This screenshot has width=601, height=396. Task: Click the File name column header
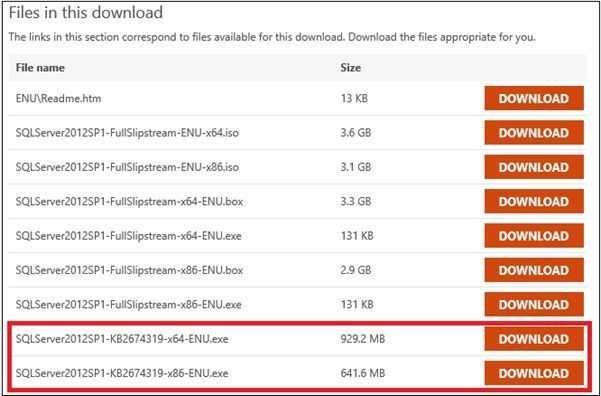(x=40, y=68)
